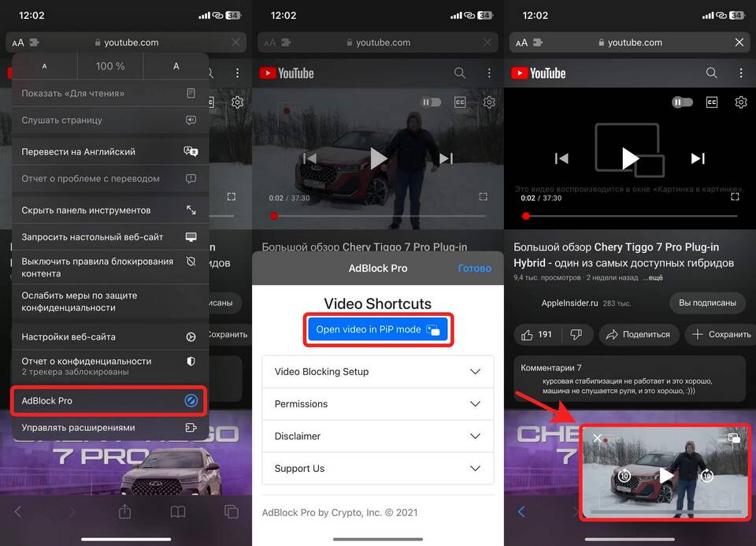
Task: Expand the Disclaimer section
Action: click(x=378, y=436)
